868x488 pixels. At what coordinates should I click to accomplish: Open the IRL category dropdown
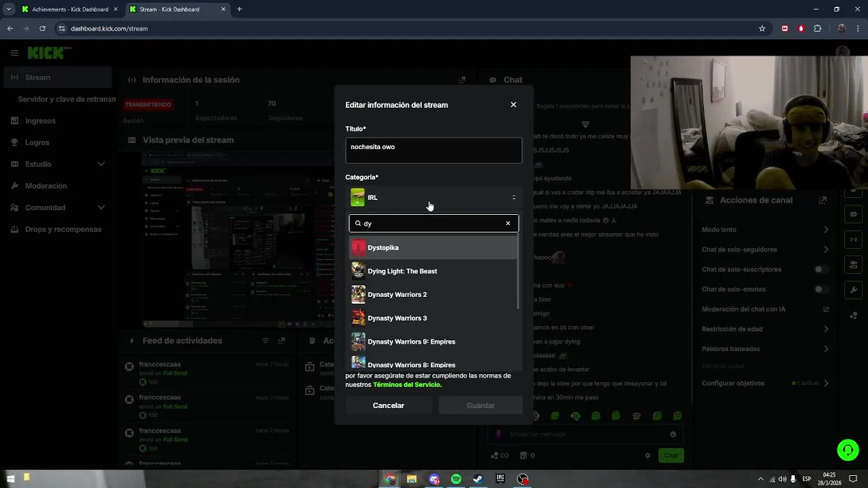click(433, 197)
